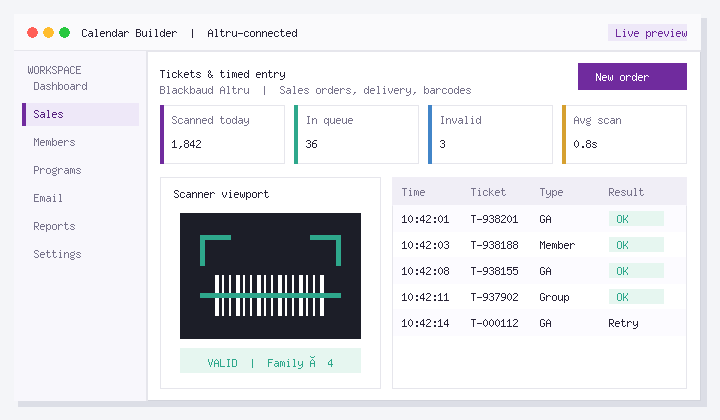Click the OK badge for T-938201
Screen dimensions: 720x420
coord(636,219)
